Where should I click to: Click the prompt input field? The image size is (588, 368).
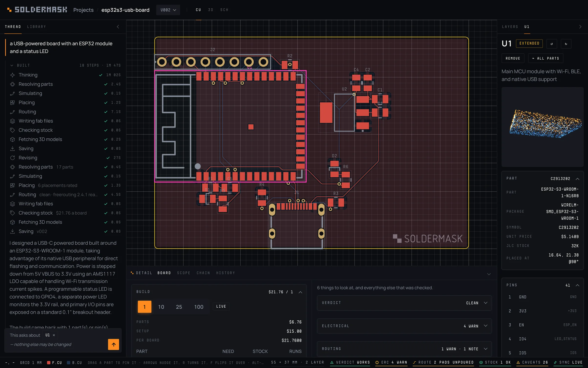[58, 344]
